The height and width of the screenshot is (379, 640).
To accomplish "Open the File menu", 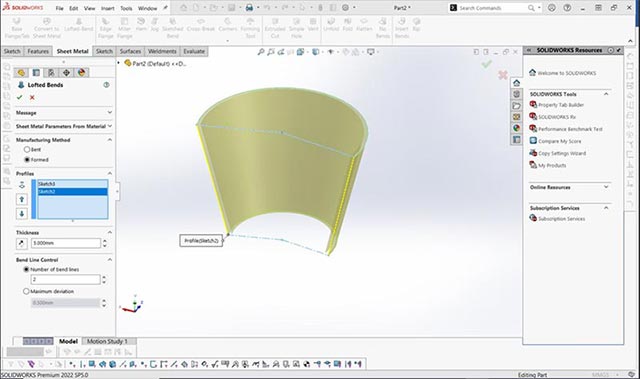I will click(60, 8).
